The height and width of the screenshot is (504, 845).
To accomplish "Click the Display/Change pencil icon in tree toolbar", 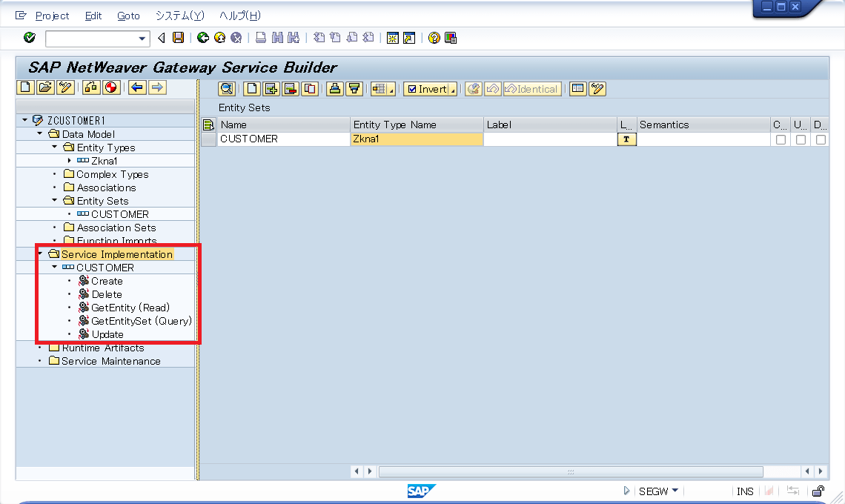I will [x=65, y=87].
